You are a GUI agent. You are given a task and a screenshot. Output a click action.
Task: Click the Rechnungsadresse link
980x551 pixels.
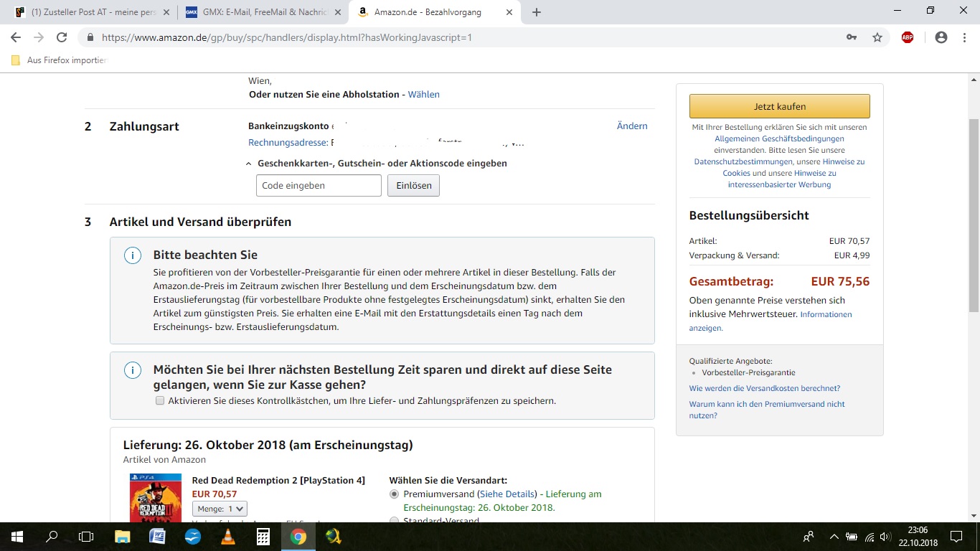coord(288,143)
